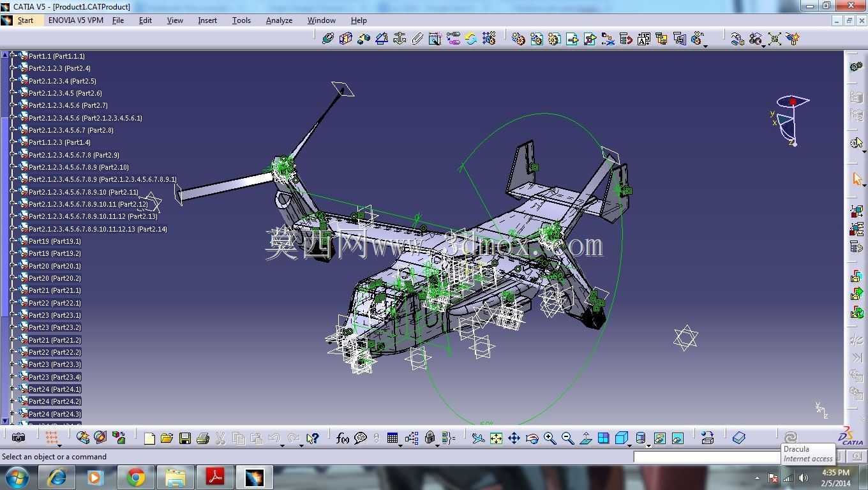Open the Multi Instantiation dropdown arrow
The image size is (868, 490).
(705, 46)
